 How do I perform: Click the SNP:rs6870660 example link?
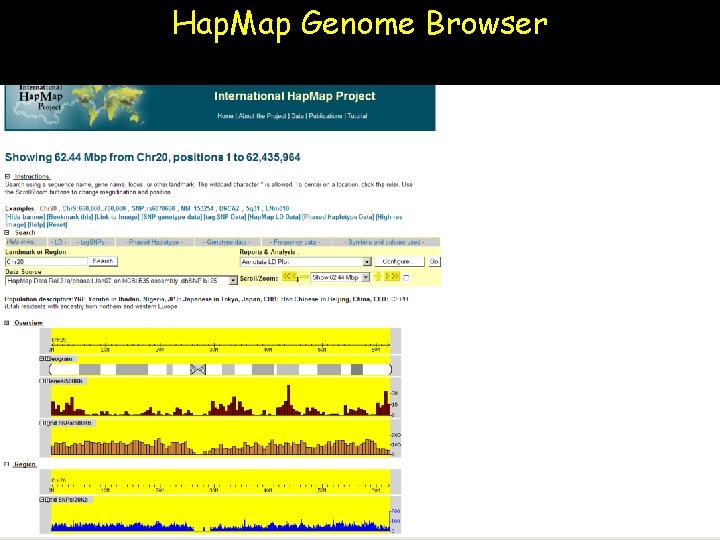coord(153,208)
